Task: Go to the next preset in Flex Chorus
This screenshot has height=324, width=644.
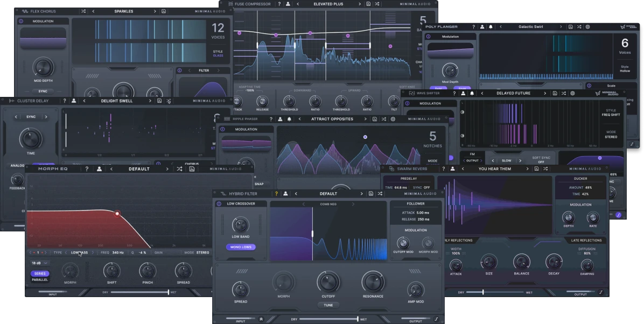Action: point(155,11)
